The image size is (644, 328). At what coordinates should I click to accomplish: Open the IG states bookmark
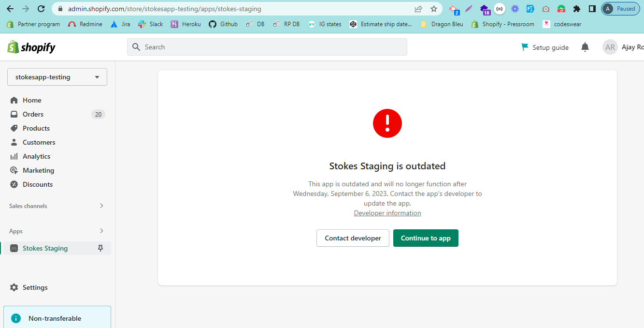click(x=325, y=24)
